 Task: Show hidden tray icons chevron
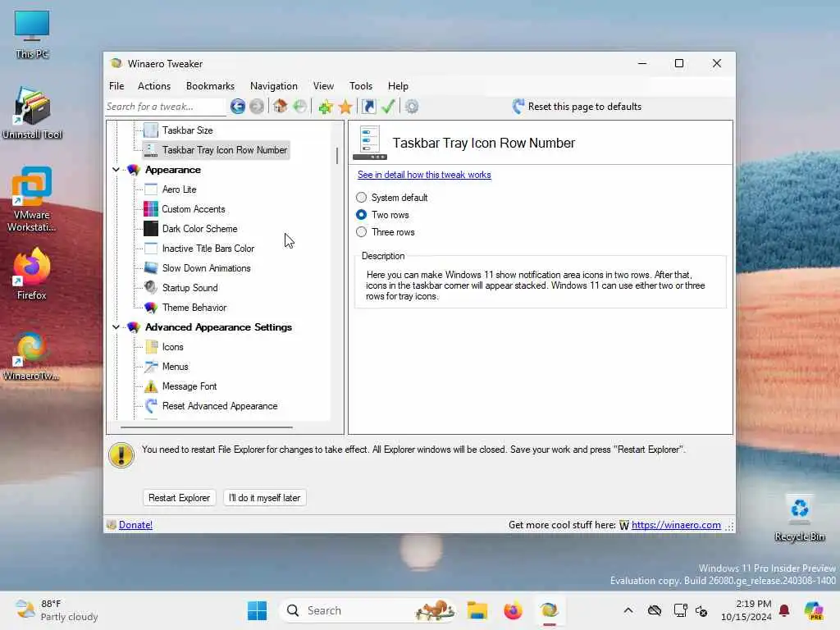[x=628, y=610]
